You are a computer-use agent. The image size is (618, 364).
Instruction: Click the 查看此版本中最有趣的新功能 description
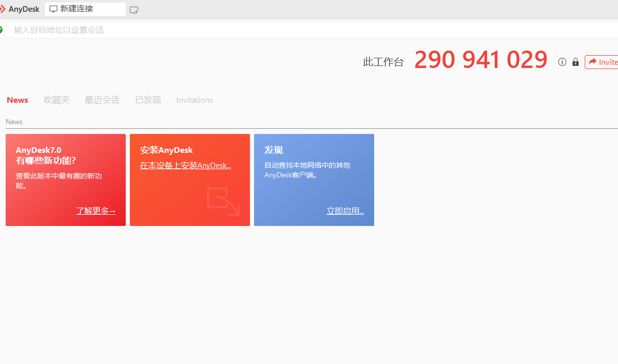click(59, 181)
